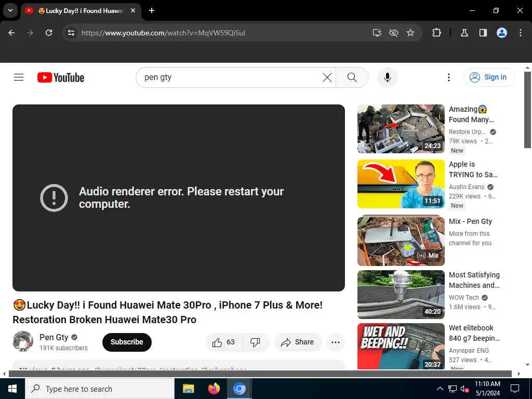Clear the search box text
The width and height of the screenshot is (532, 399).
point(327,77)
